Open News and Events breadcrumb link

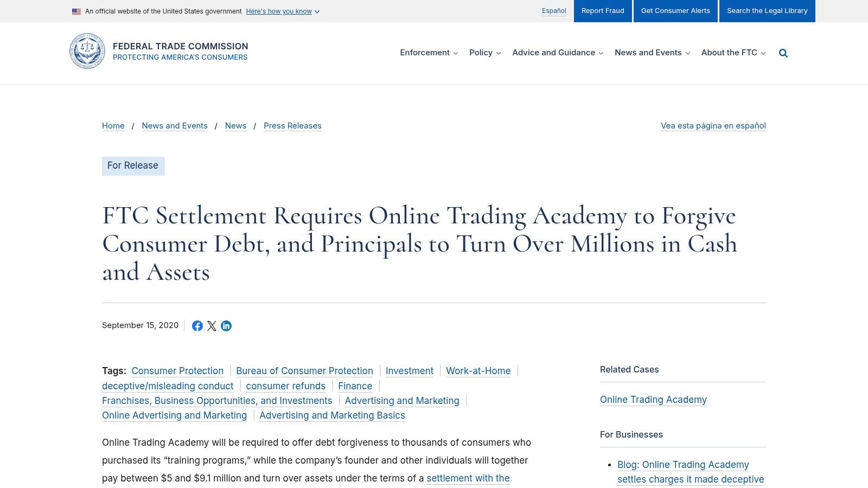(x=175, y=126)
